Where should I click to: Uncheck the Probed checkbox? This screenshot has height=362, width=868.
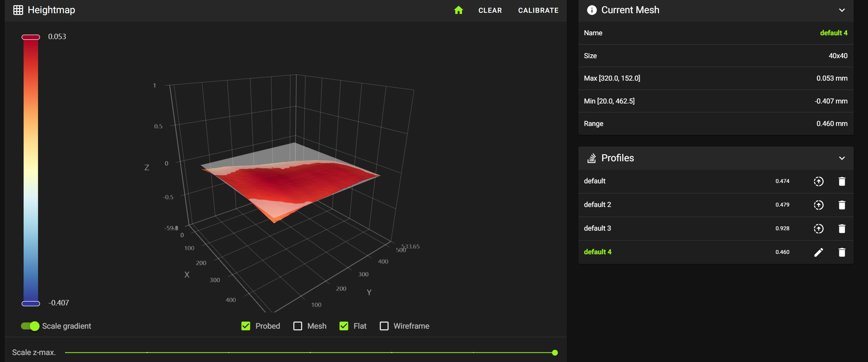pyautogui.click(x=246, y=326)
